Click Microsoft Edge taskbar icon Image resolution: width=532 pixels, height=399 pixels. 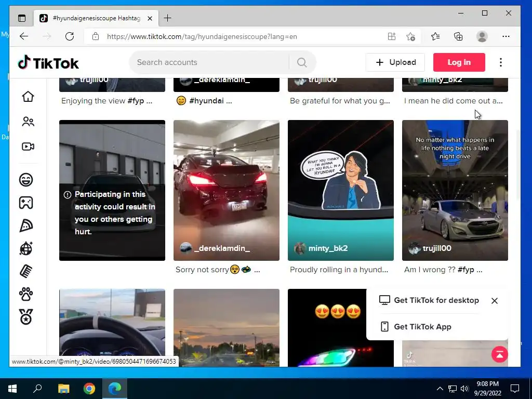(x=115, y=389)
